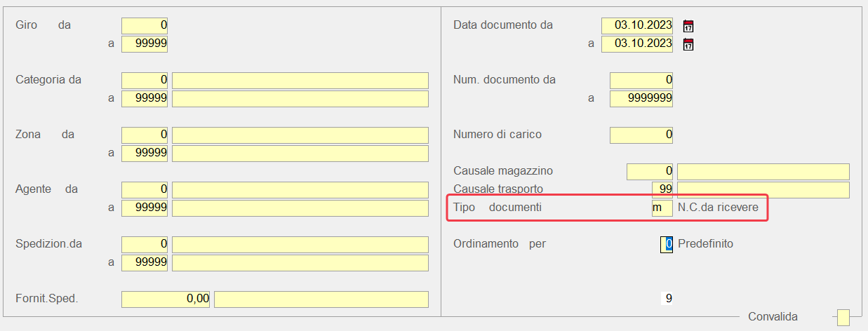Focus the Spedizion.da code field

145,245
